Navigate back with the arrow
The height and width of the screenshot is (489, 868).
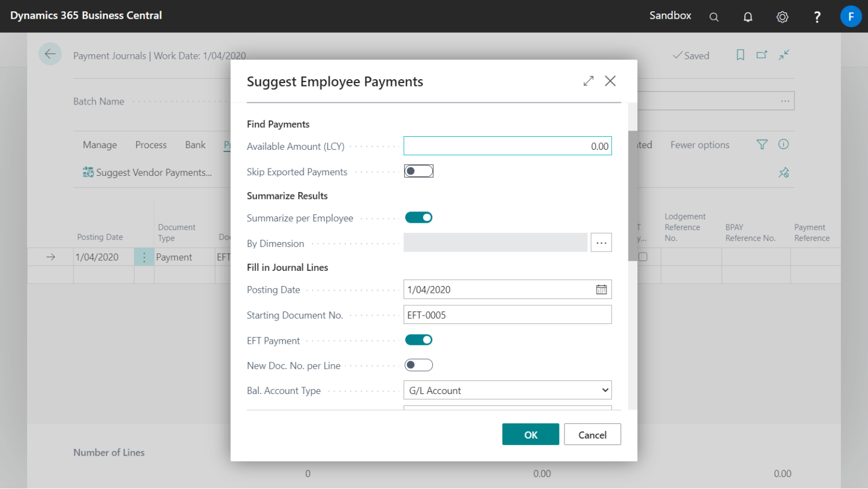(50, 53)
